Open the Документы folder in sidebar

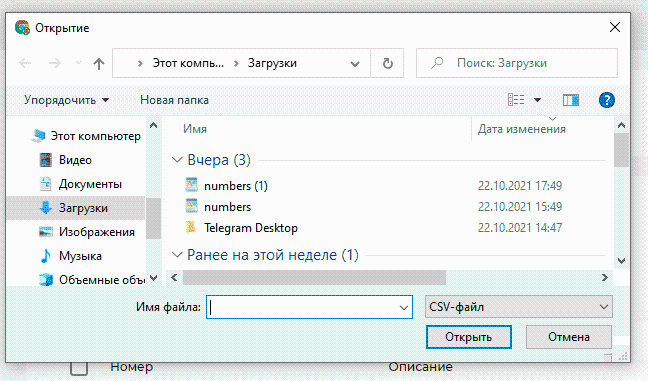pyautogui.click(x=90, y=184)
